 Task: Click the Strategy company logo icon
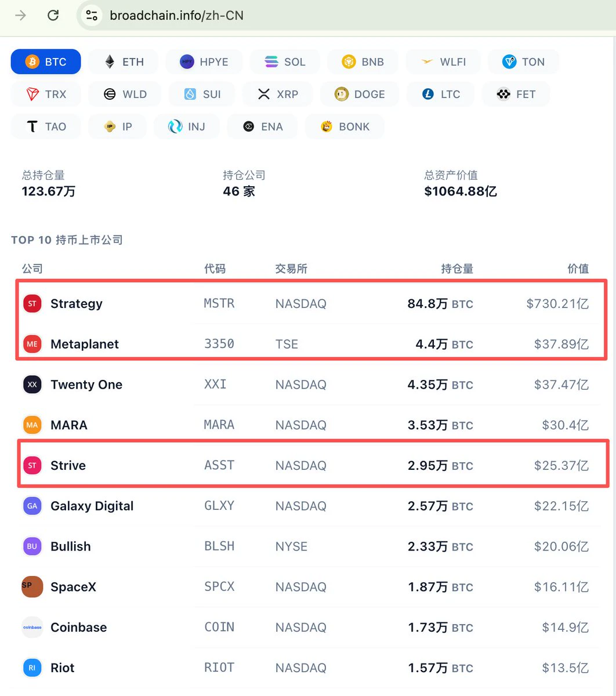32,303
